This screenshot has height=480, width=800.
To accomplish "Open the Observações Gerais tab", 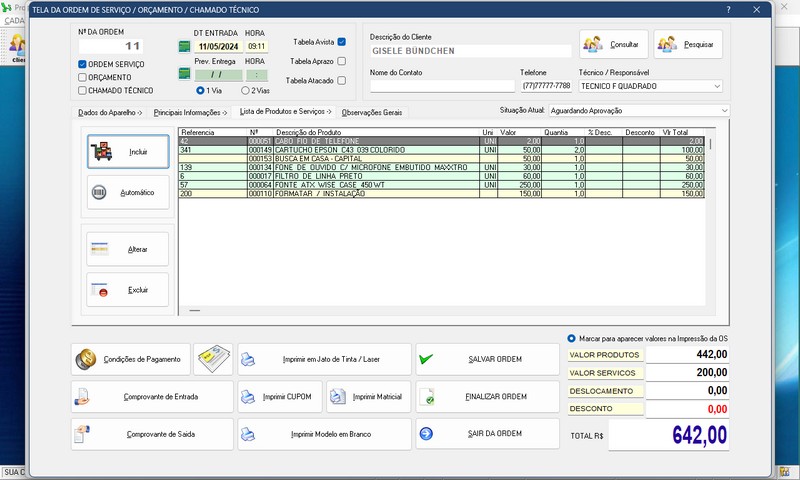I will [x=371, y=112].
